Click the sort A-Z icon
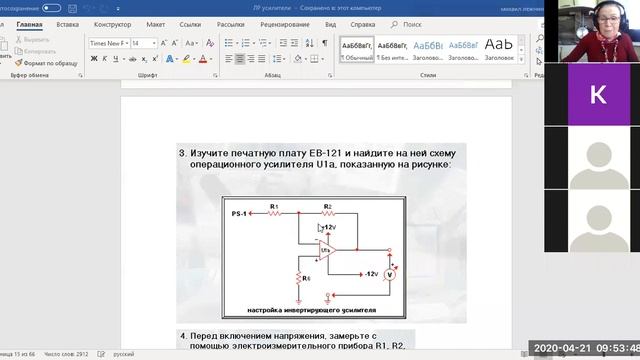The image size is (640, 360). [310, 43]
